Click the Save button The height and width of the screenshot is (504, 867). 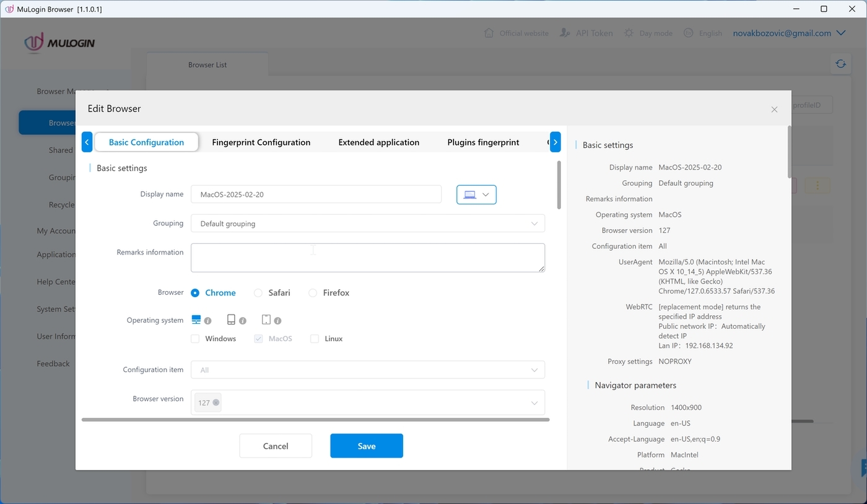[367, 446]
